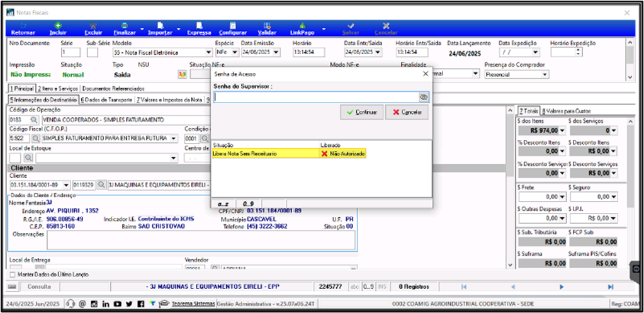Click the @ email icon in status bar
This screenshot has height=313, width=644.
82,304
